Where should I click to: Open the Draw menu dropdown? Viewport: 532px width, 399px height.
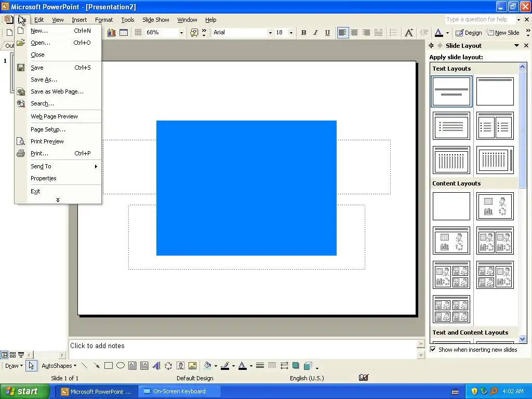(x=14, y=366)
